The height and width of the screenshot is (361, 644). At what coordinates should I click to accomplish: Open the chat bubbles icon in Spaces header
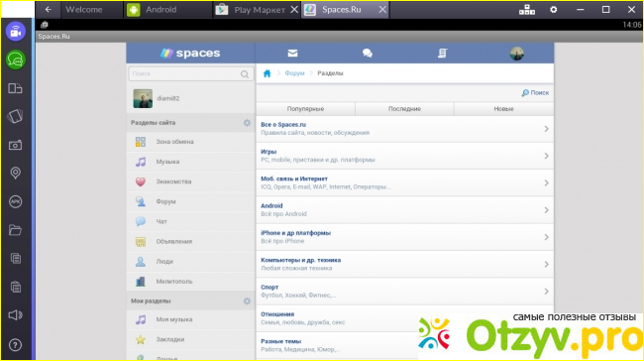pos(368,53)
